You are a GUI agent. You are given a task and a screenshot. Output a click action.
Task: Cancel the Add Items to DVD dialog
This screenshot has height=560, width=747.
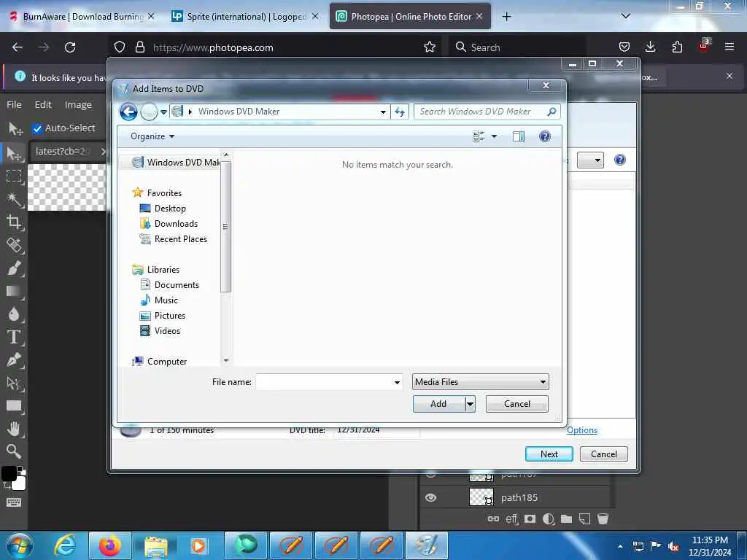click(x=517, y=404)
